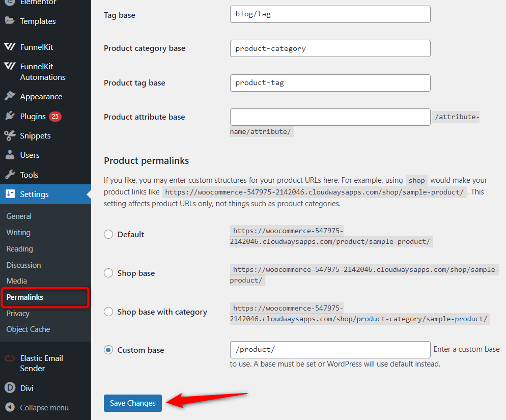Click the FunnelKit Automations icon

point(10,66)
